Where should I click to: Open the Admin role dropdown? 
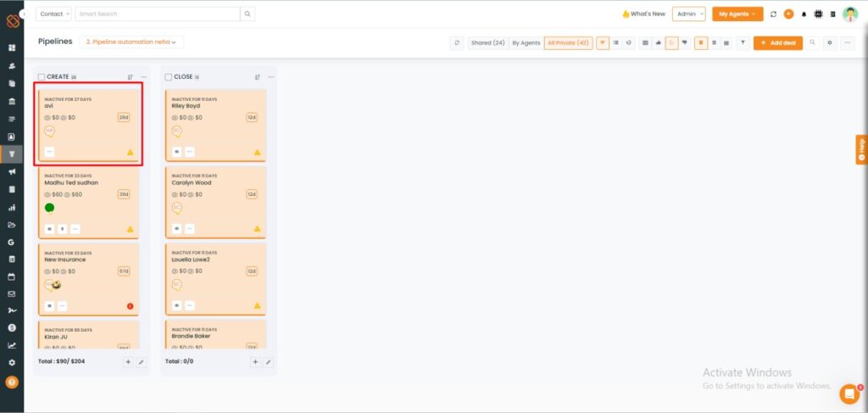(688, 14)
